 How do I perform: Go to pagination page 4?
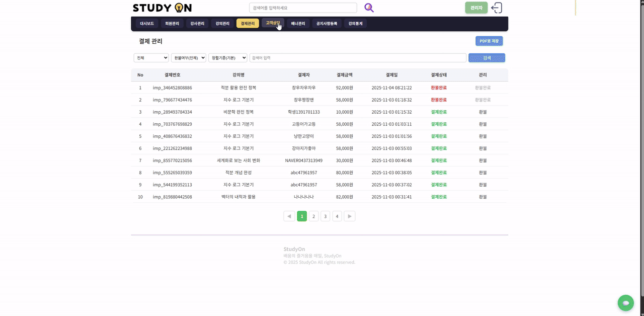pyautogui.click(x=337, y=216)
